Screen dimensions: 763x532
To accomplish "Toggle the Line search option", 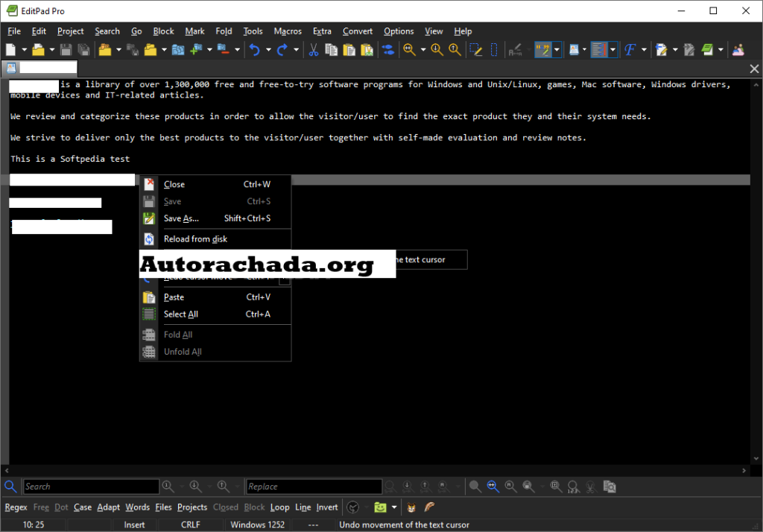I will tap(303, 507).
